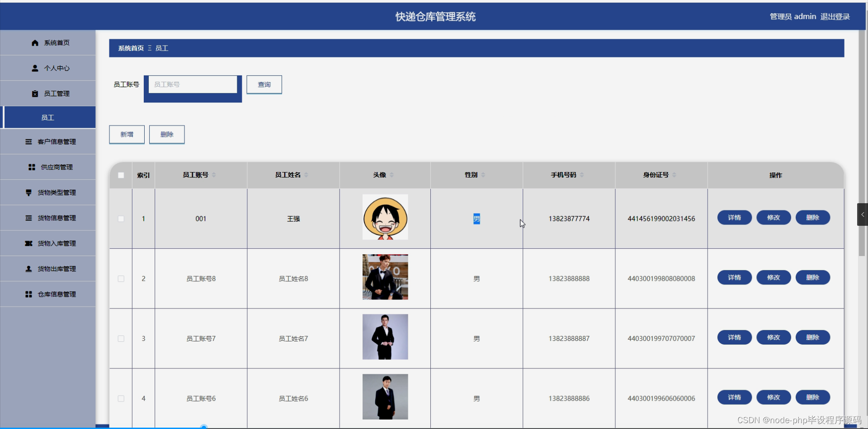This screenshot has width=868, height=429.
Task: Open 客户信息管理 from the sidebar icon
Action: pos(28,141)
